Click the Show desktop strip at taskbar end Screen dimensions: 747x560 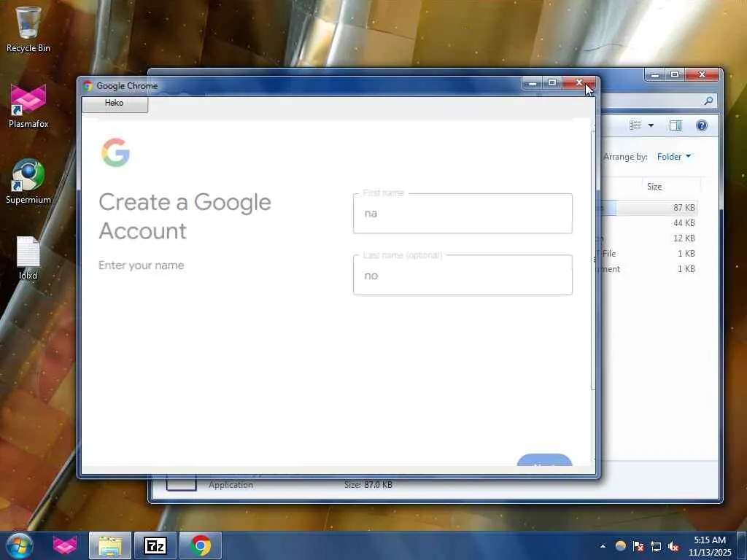tap(742, 546)
